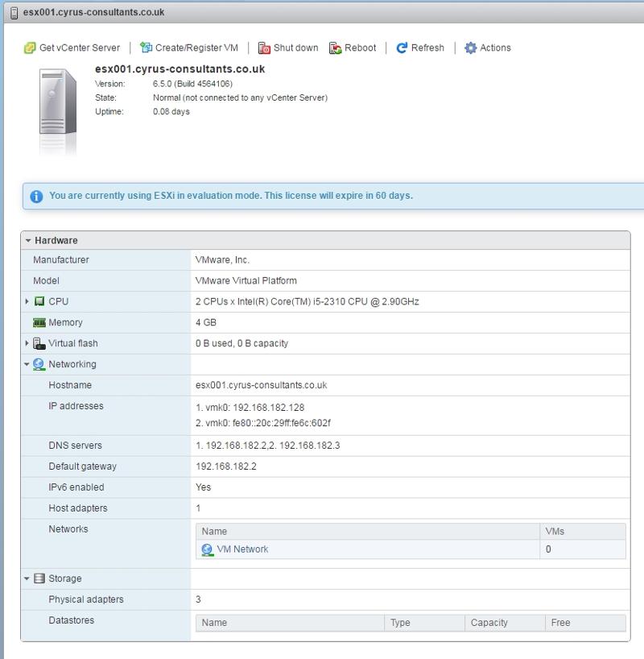
Task: Expand the Virtual flash row arrow
Action: (27, 343)
